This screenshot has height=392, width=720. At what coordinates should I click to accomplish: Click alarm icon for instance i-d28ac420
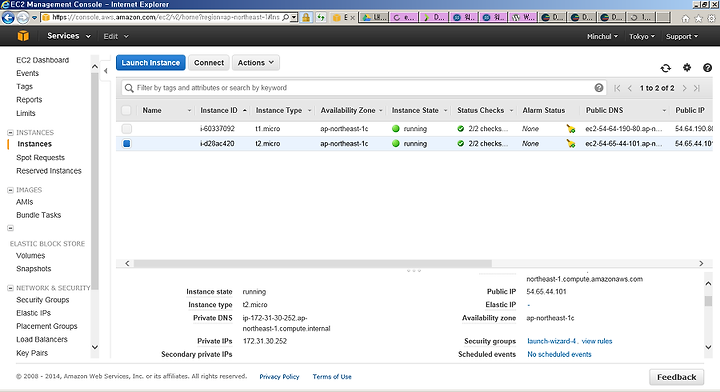click(x=571, y=144)
